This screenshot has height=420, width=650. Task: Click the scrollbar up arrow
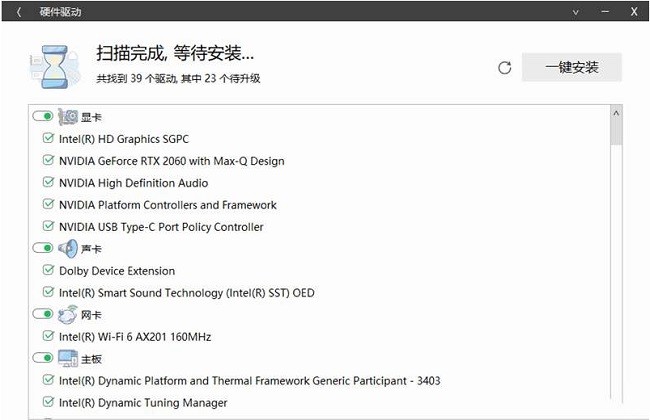[x=616, y=113]
